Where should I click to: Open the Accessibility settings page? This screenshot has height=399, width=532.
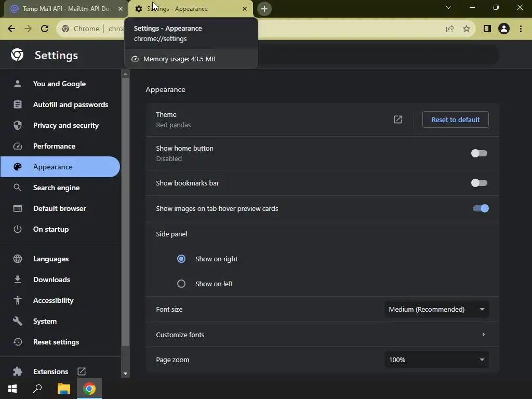coord(60,300)
